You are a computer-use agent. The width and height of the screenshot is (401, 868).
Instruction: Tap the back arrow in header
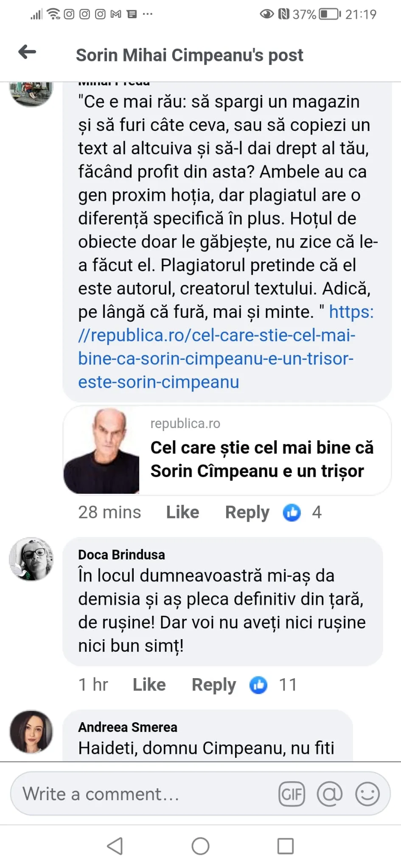coord(27,53)
